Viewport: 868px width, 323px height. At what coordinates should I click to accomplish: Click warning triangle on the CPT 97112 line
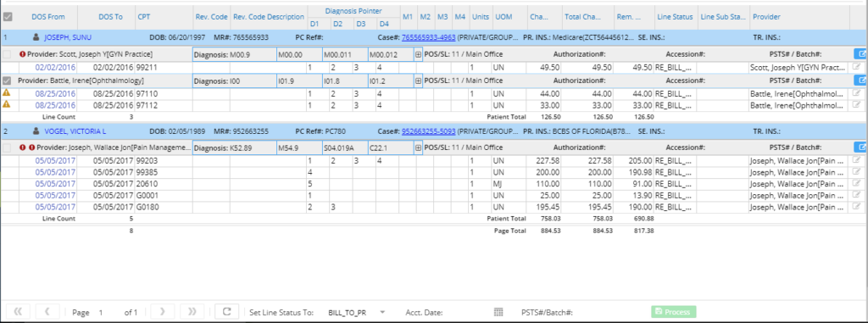tap(7, 104)
